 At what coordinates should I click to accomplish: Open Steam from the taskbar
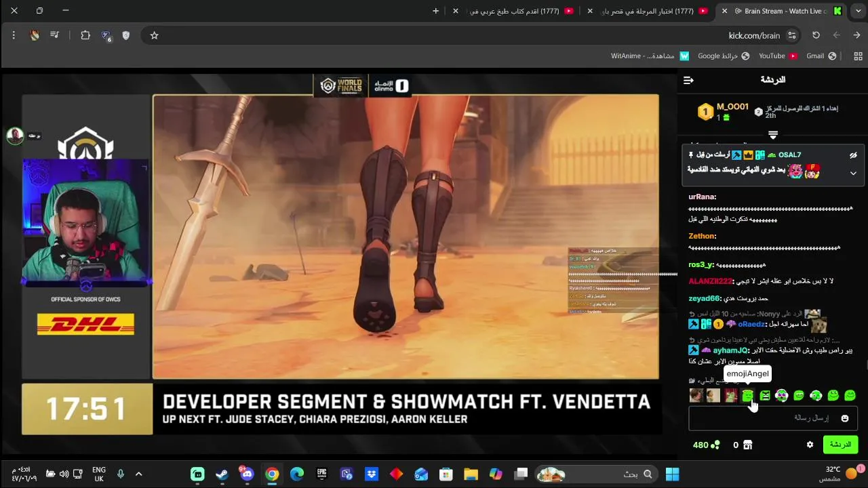click(x=222, y=474)
